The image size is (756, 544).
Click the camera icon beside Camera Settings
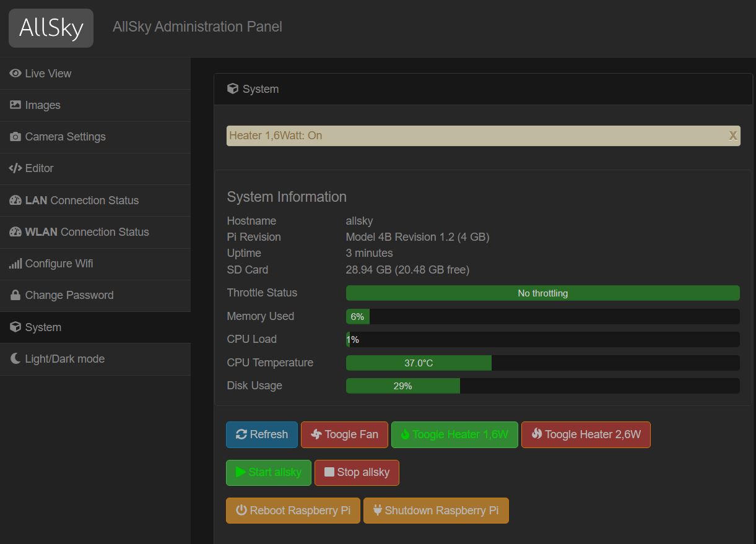[15, 137]
